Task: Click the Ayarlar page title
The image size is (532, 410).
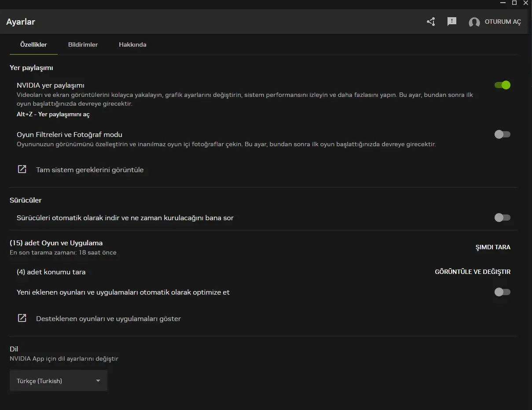Action: tap(21, 22)
